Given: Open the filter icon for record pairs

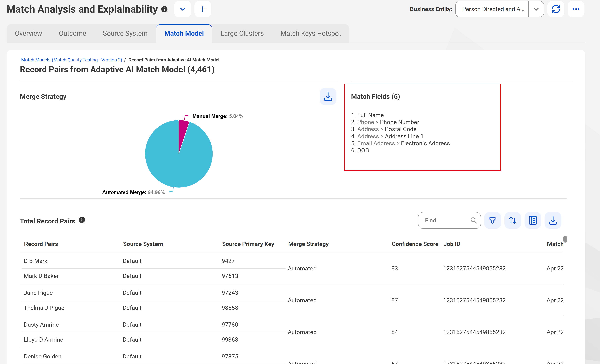Looking at the screenshot, I should [492, 221].
